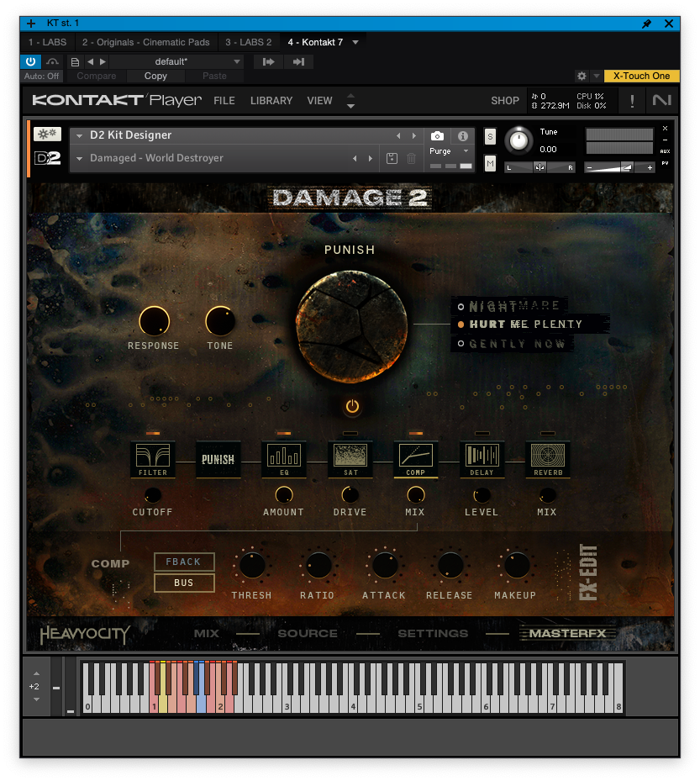
Task: Open the host settings gear icon
Action: pos(581,76)
